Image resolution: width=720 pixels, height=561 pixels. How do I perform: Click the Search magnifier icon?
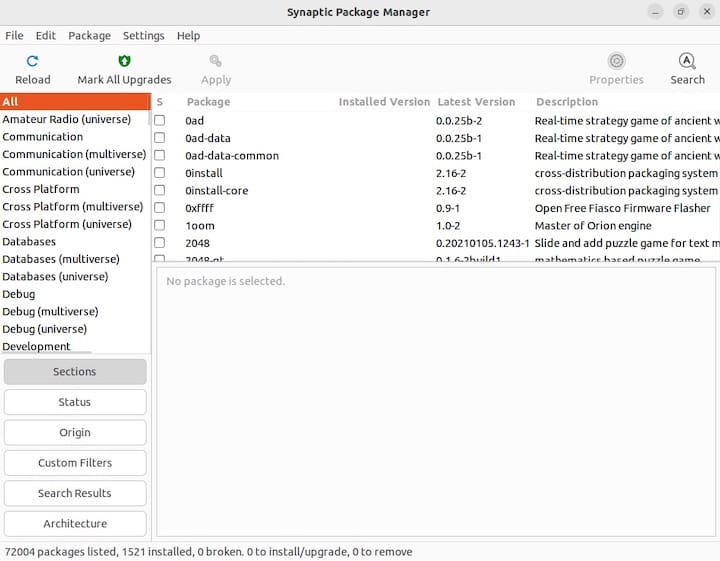tap(687, 61)
